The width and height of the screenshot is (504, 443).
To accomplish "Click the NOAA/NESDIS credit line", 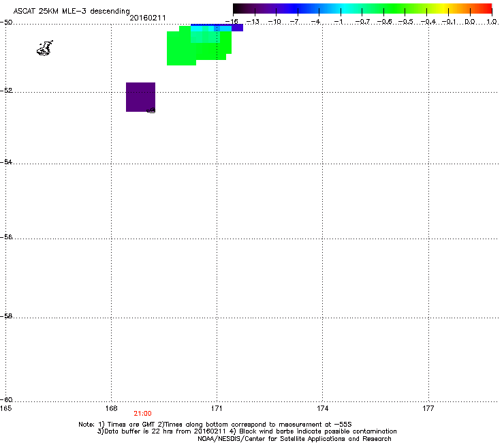I will pyautogui.click(x=294, y=439).
